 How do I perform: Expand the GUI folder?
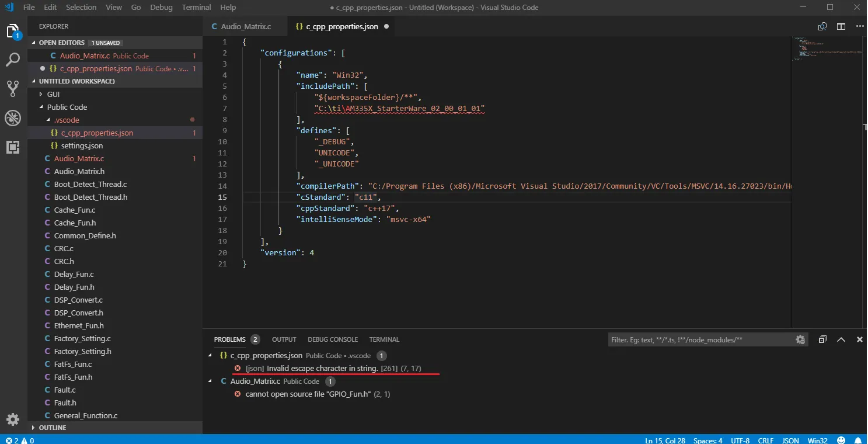point(53,94)
